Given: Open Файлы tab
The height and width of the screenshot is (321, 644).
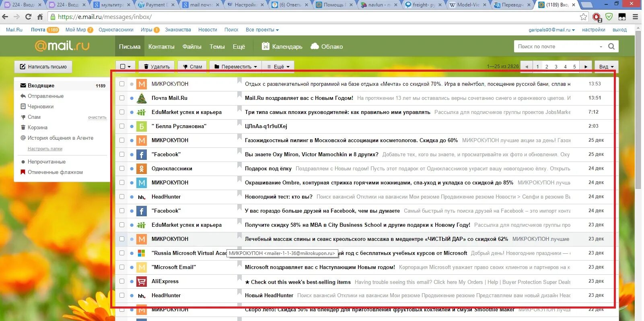Looking at the screenshot, I should (x=192, y=46).
